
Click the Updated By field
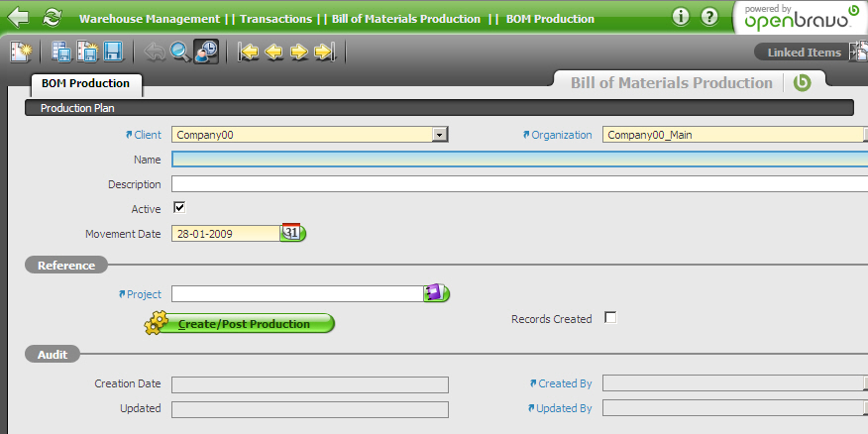click(x=735, y=408)
